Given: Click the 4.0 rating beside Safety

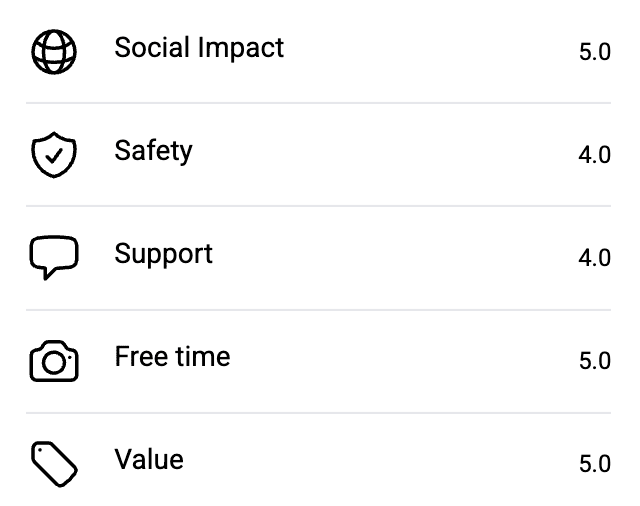Looking at the screenshot, I should coord(594,156).
